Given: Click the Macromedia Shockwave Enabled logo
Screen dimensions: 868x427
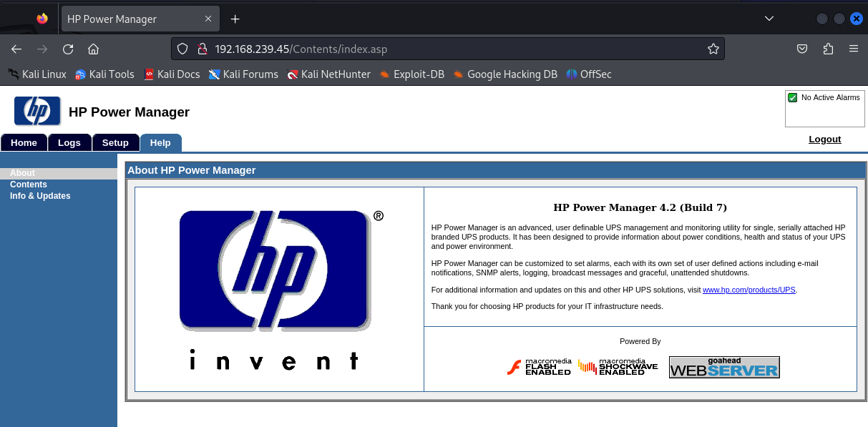Looking at the screenshot, I should pyautogui.click(x=618, y=367).
